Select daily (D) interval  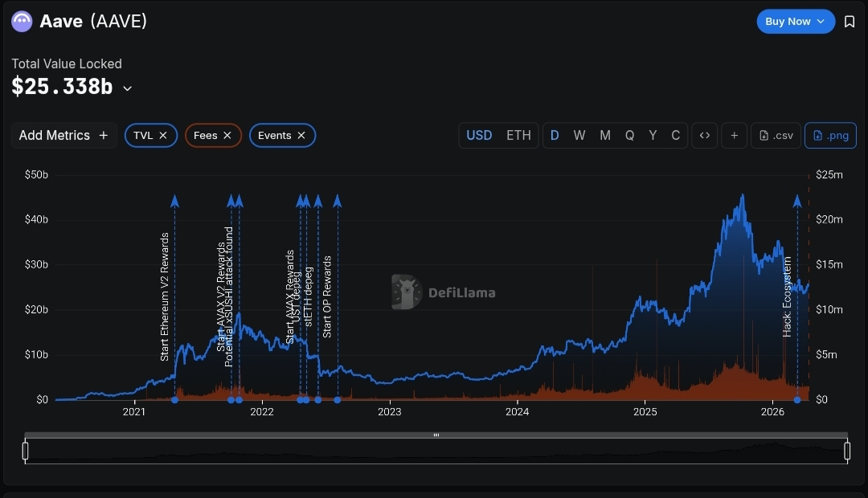555,136
